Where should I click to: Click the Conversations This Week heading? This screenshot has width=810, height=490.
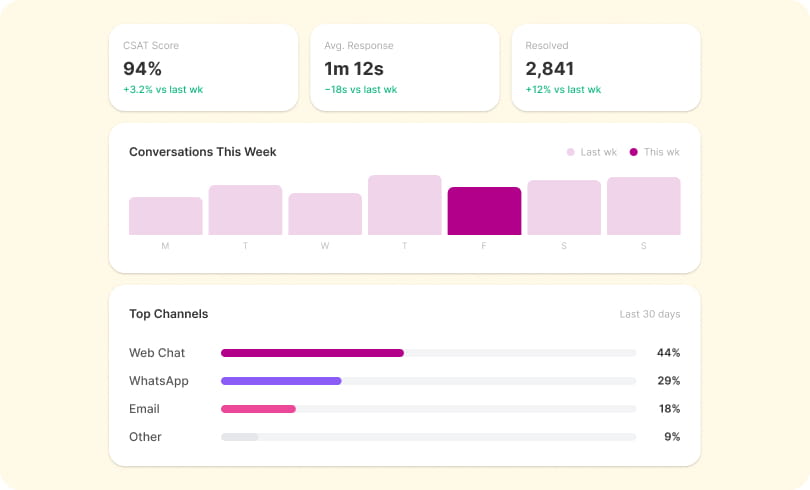click(202, 152)
